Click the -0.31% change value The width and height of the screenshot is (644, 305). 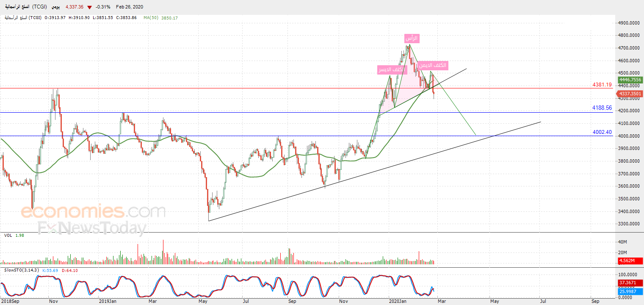(x=103, y=7)
